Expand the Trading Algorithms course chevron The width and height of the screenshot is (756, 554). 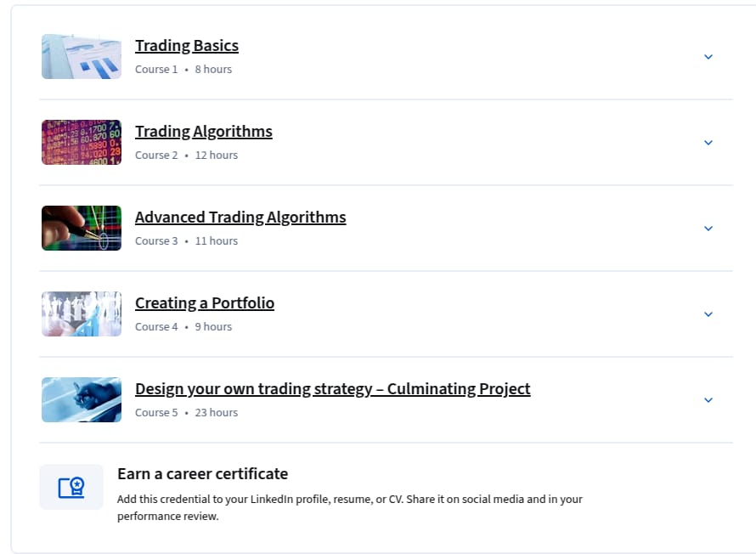coord(708,143)
